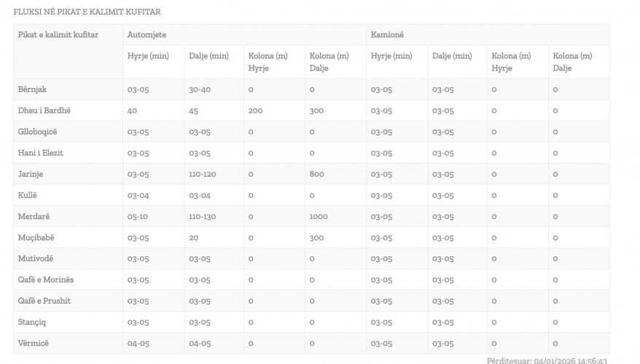Select the Merdarë exit queue value 1000
This screenshot has width=640, height=364.
(x=319, y=216)
